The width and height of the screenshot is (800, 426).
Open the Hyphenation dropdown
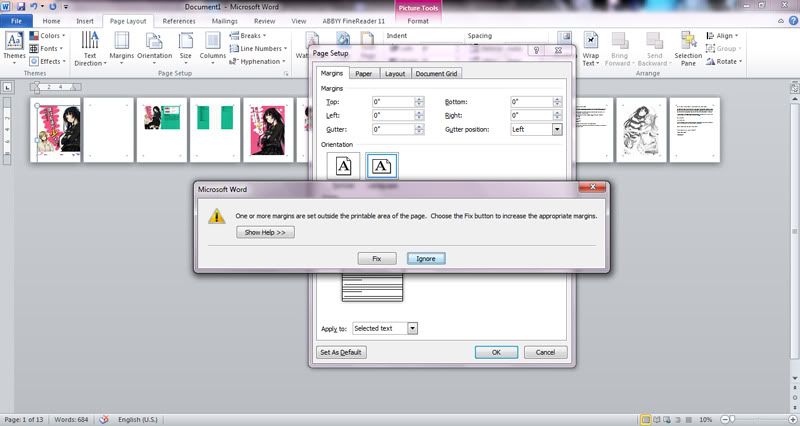258,61
